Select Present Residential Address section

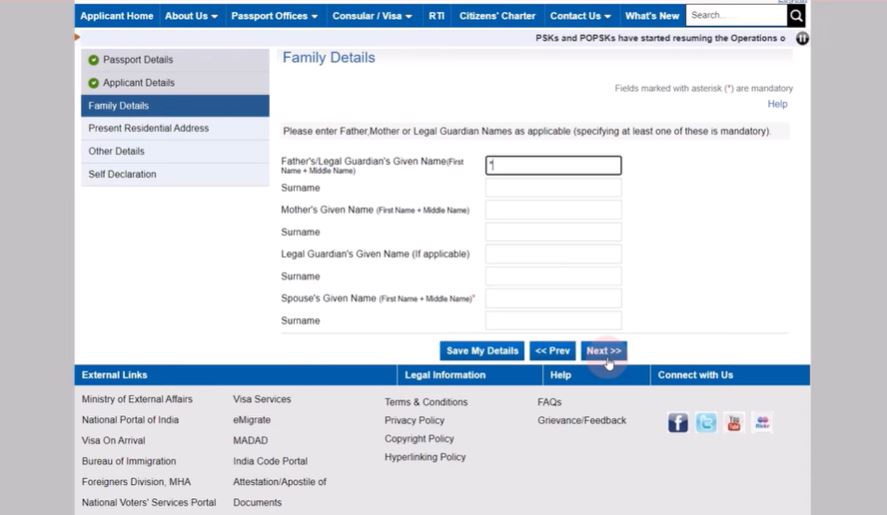pyautogui.click(x=149, y=128)
